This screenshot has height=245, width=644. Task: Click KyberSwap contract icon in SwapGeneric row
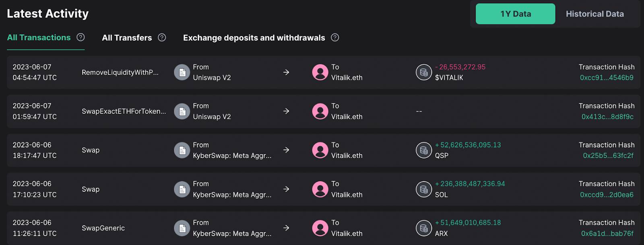182,228
